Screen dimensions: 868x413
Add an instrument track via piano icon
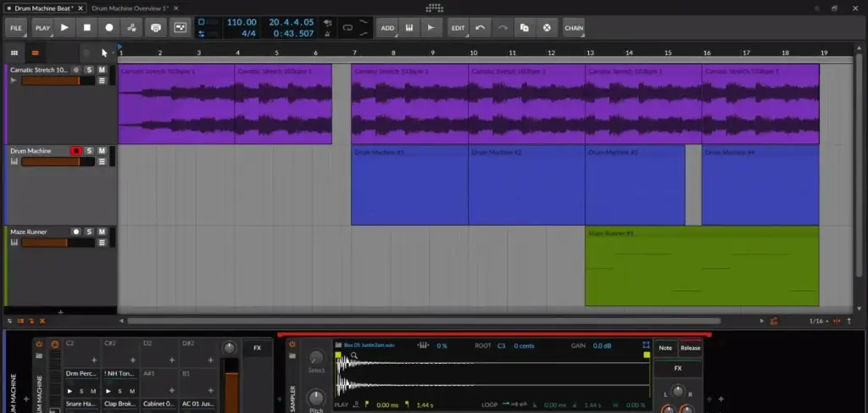pyautogui.click(x=409, y=28)
